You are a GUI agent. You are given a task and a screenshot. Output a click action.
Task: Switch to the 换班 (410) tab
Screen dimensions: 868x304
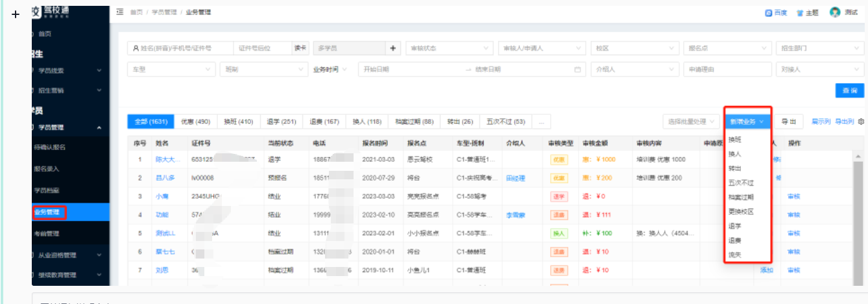point(238,121)
